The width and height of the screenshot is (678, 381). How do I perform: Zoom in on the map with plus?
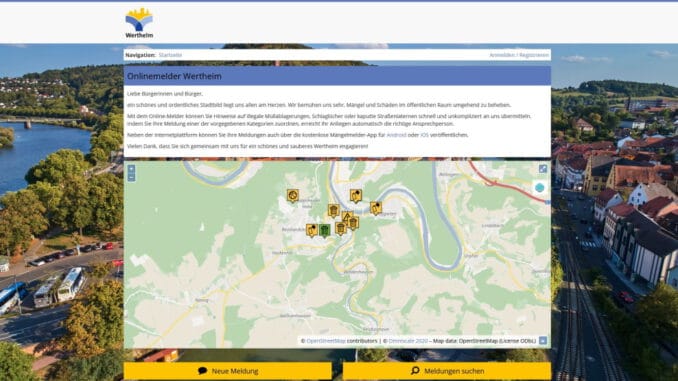(x=131, y=169)
